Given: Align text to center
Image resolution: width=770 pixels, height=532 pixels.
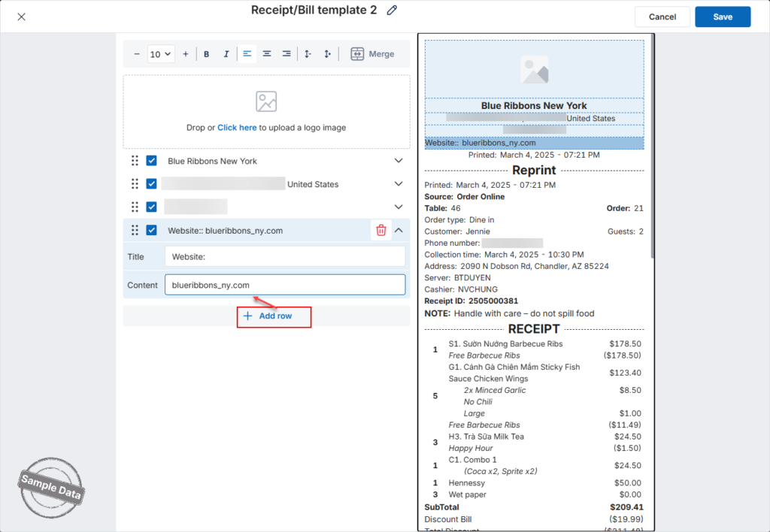Looking at the screenshot, I should coord(267,54).
